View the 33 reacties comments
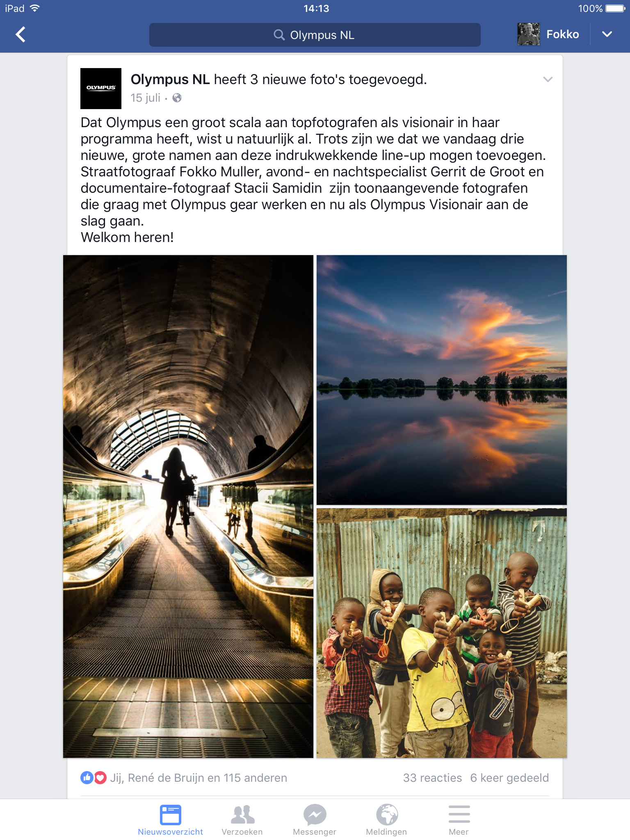630x840 pixels. point(432,778)
